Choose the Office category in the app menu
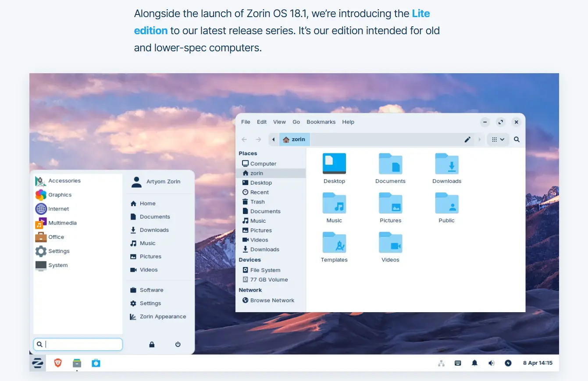Viewport: 588px width, 381px height. pyautogui.click(x=78, y=237)
